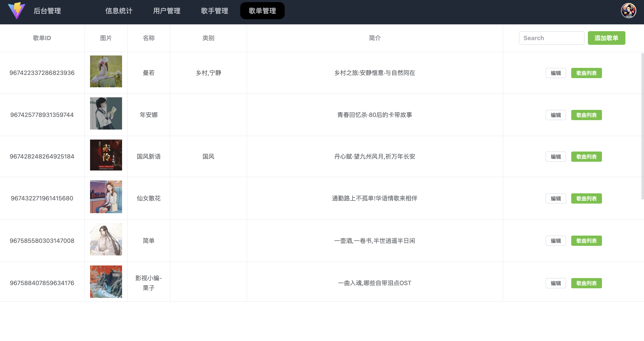The width and height of the screenshot is (644, 341).
Task: Click the Search input field
Action: (552, 38)
